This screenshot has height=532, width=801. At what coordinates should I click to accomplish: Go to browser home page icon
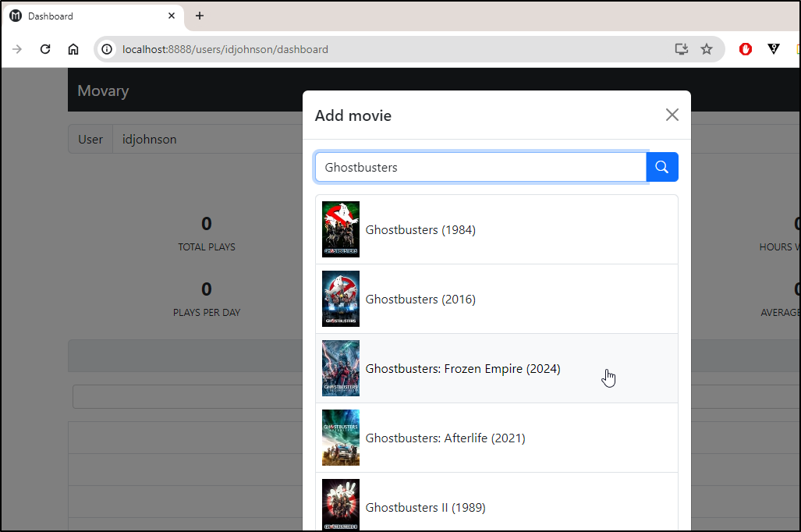point(73,49)
